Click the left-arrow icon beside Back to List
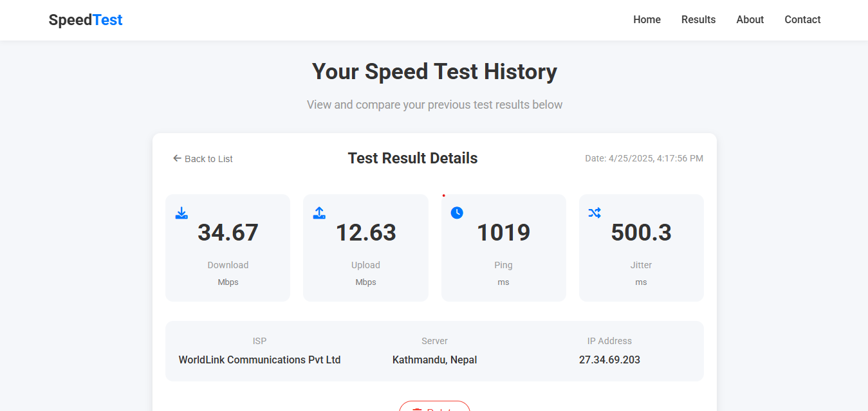The image size is (868, 411). click(176, 158)
